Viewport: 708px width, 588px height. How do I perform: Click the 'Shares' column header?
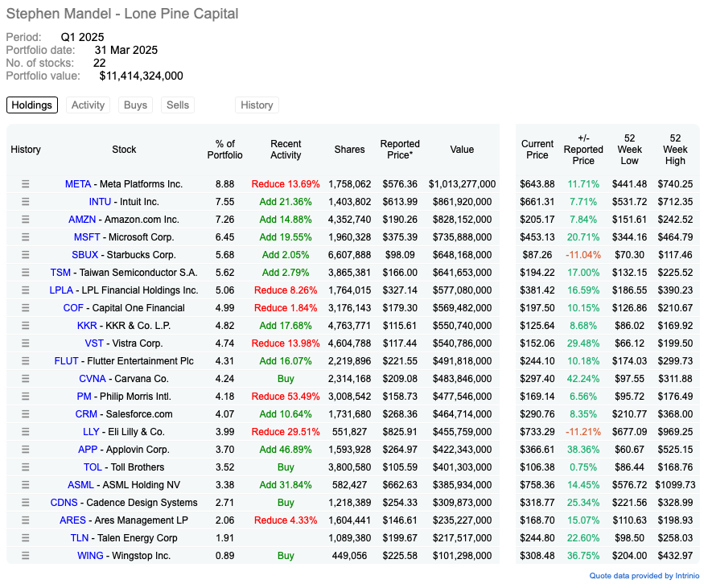(x=349, y=150)
